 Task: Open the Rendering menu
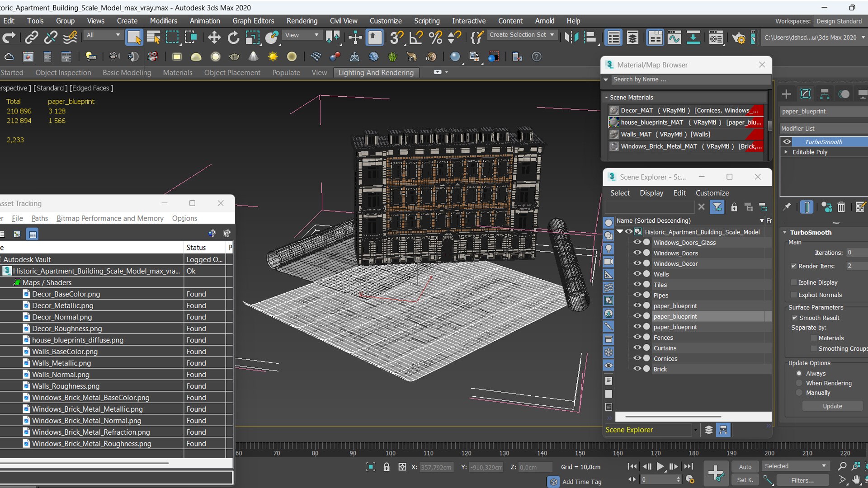tap(302, 21)
